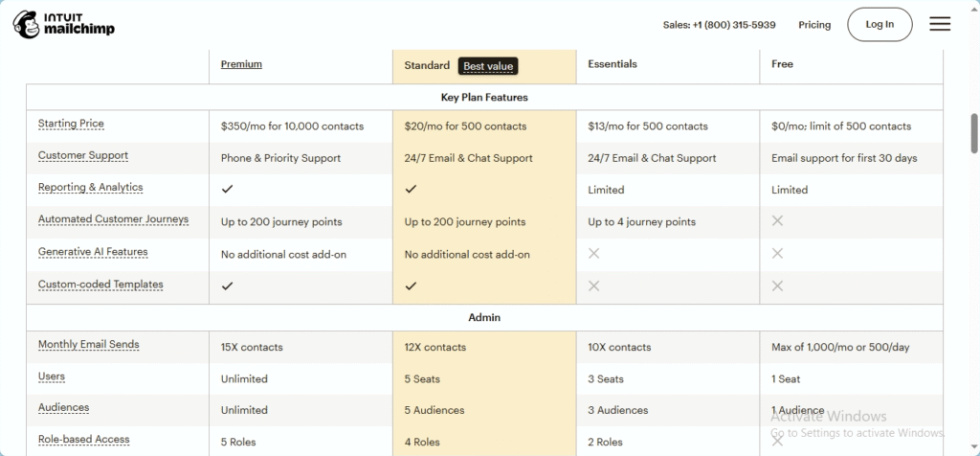Open the hamburger menu icon
980x456 pixels.
pos(940,24)
